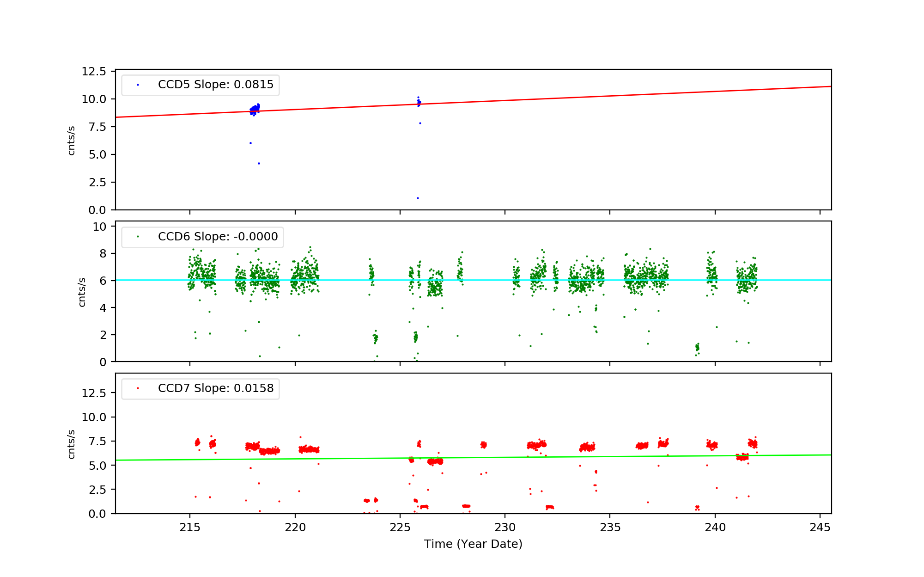
Task: Click the blue CCD5 legend marker
Action: point(138,85)
